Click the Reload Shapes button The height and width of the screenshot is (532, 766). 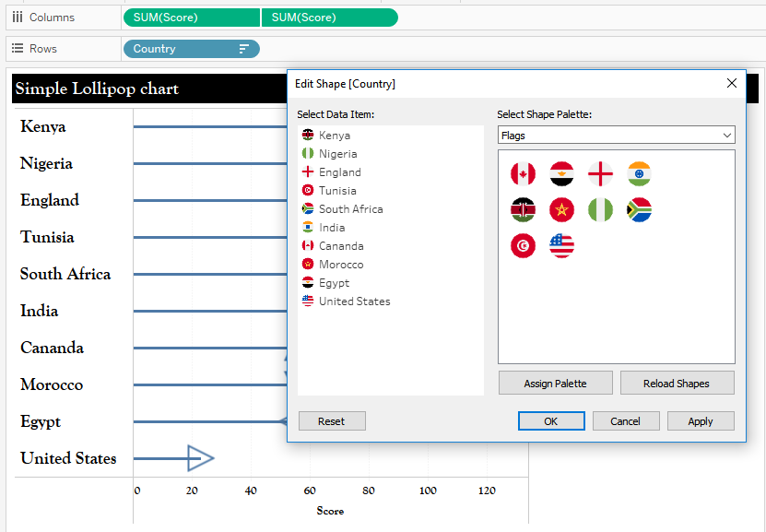pyautogui.click(x=677, y=382)
